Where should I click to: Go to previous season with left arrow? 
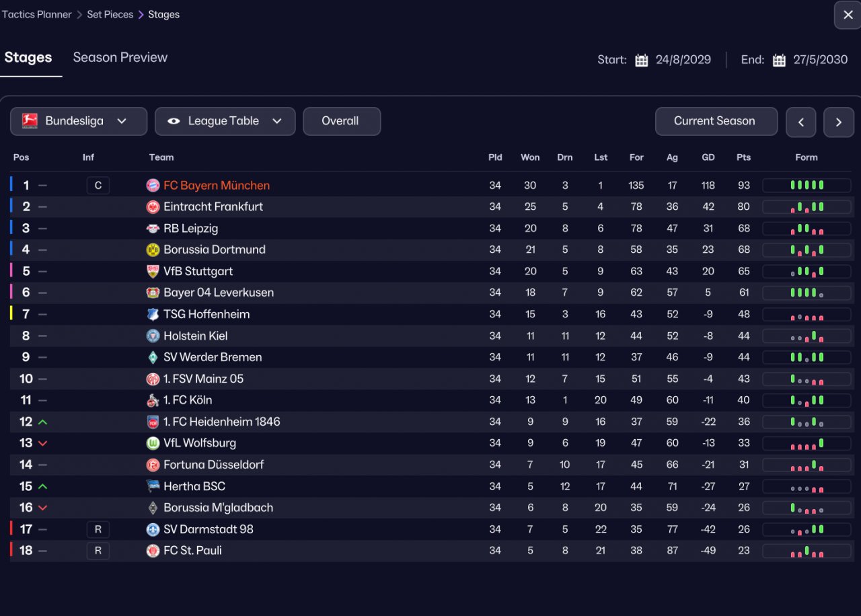point(800,122)
